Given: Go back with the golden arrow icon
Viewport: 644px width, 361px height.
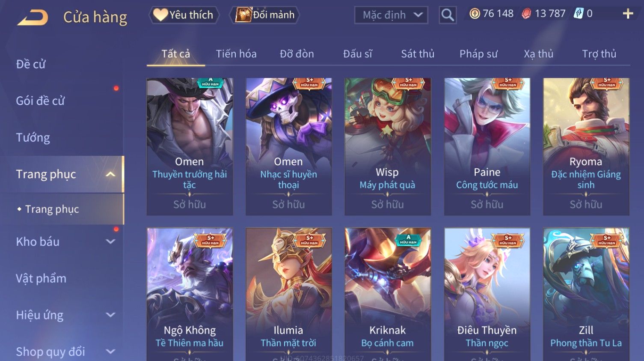Looking at the screenshot, I should (x=33, y=18).
